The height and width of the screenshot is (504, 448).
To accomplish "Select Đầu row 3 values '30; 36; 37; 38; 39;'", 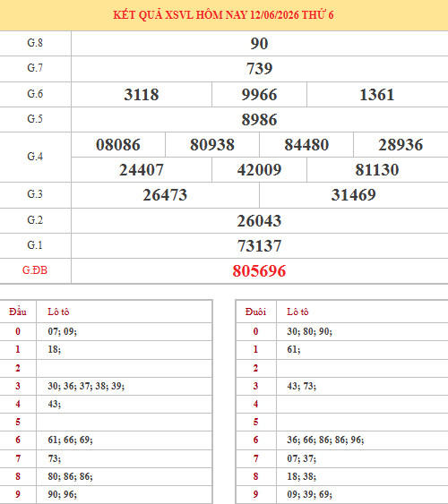I will click(86, 386).
